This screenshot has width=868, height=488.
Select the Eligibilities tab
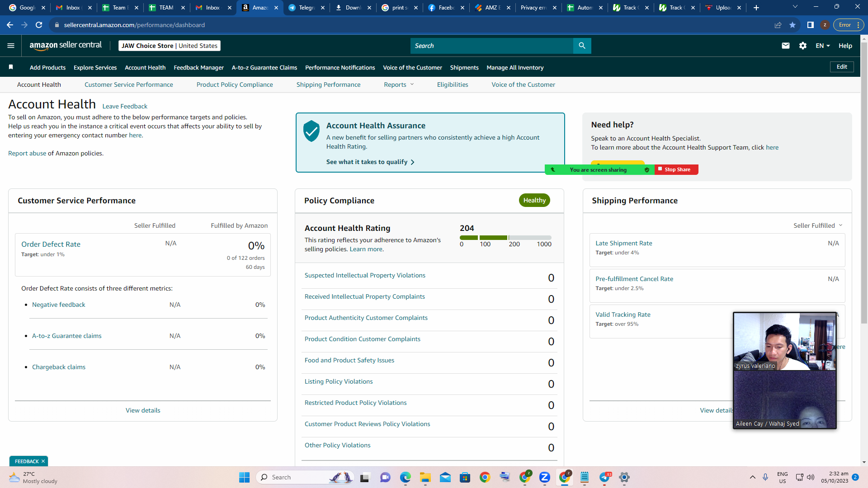point(453,84)
